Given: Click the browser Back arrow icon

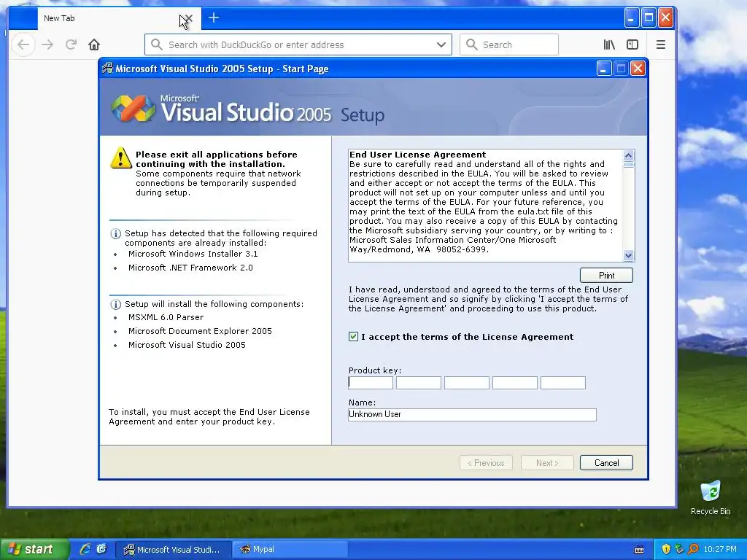Looking at the screenshot, I should (23, 44).
